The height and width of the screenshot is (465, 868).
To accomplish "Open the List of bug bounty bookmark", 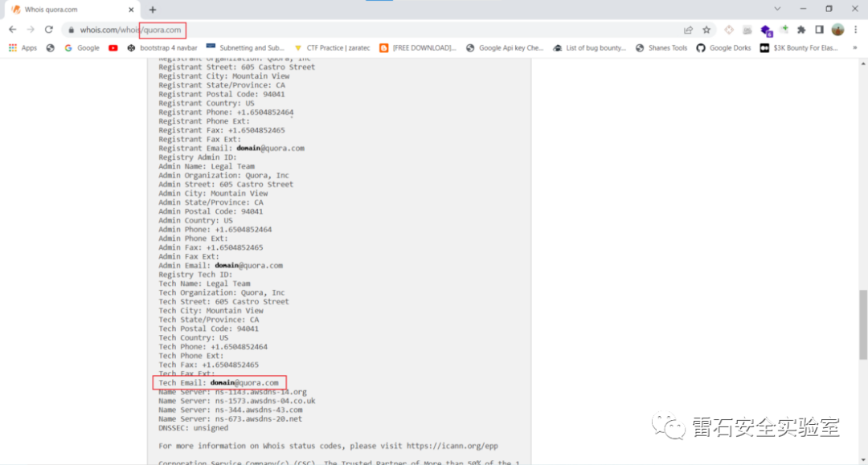I will tap(590, 48).
